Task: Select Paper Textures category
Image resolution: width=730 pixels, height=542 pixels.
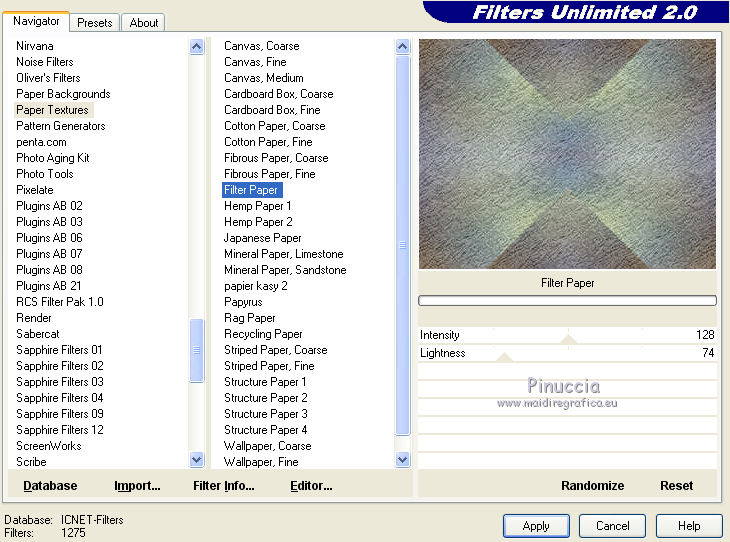Action: click(x=52, y=110)
